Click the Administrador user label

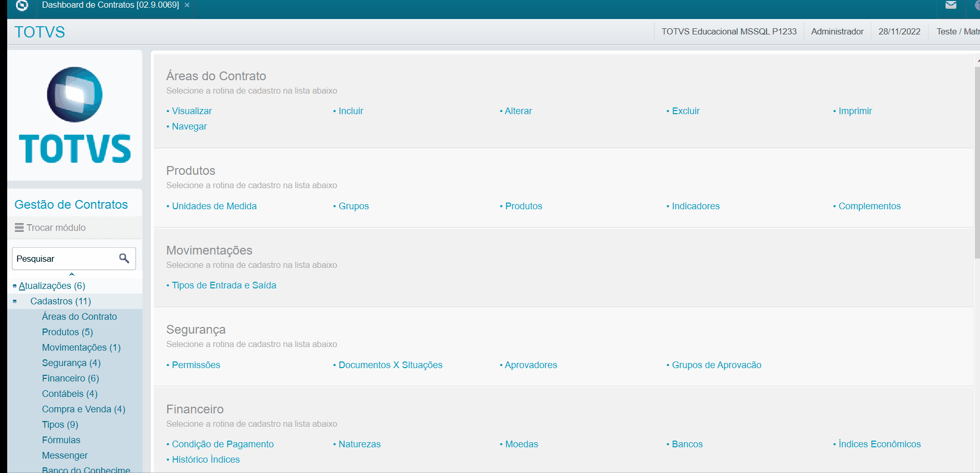click(838, 31)
